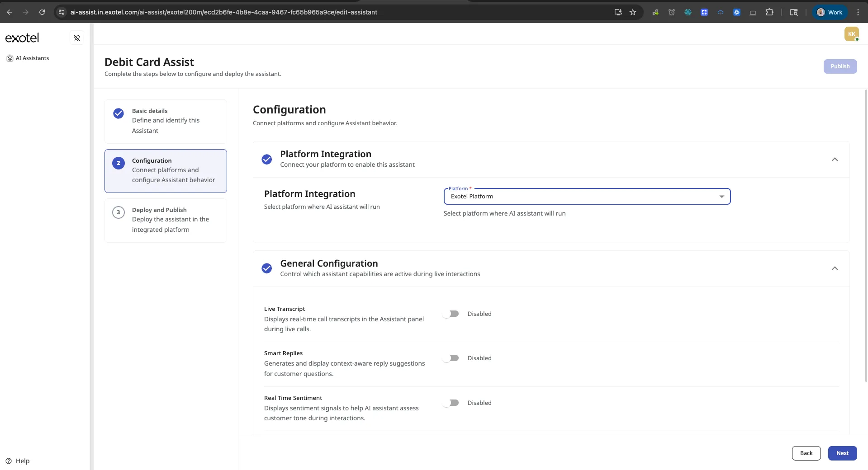Click the gear-shaped blue extension icon
The height and width of the screenshot is (470, 868).
tap(737, 12)
